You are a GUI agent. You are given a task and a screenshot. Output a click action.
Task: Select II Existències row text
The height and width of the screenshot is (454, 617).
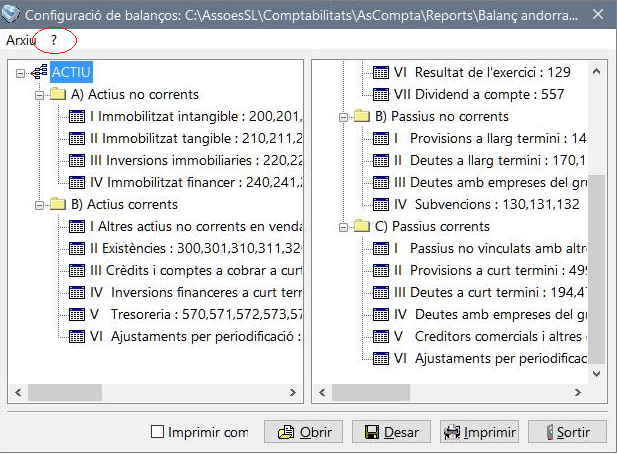[196, 249]
